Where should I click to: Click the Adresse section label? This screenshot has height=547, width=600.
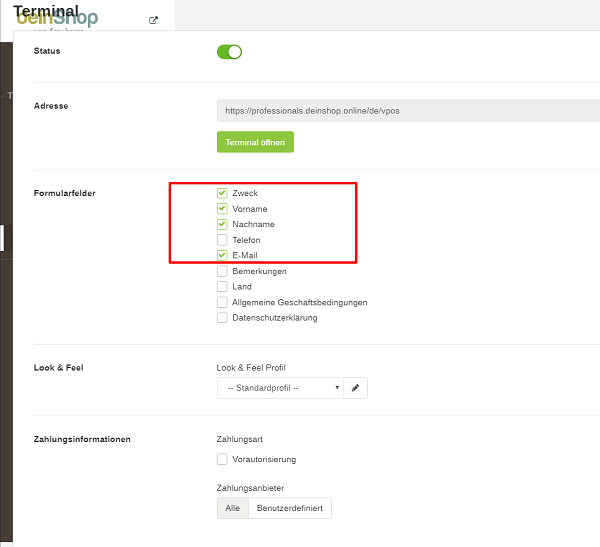[x=51, y=106]
